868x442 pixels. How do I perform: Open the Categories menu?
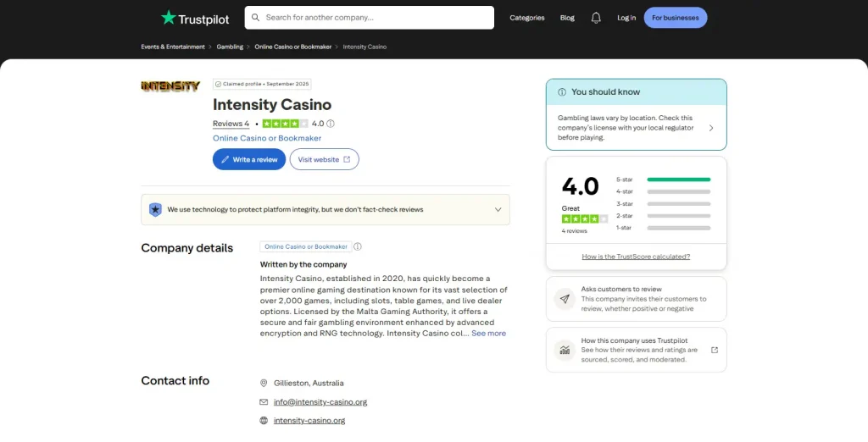(527, 18)
